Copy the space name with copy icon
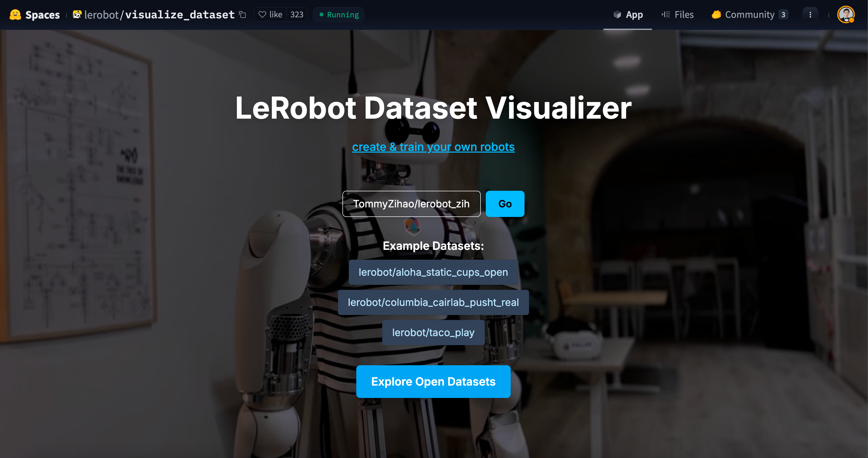This screenshot has height=458, width=868. tap(243, 15)
